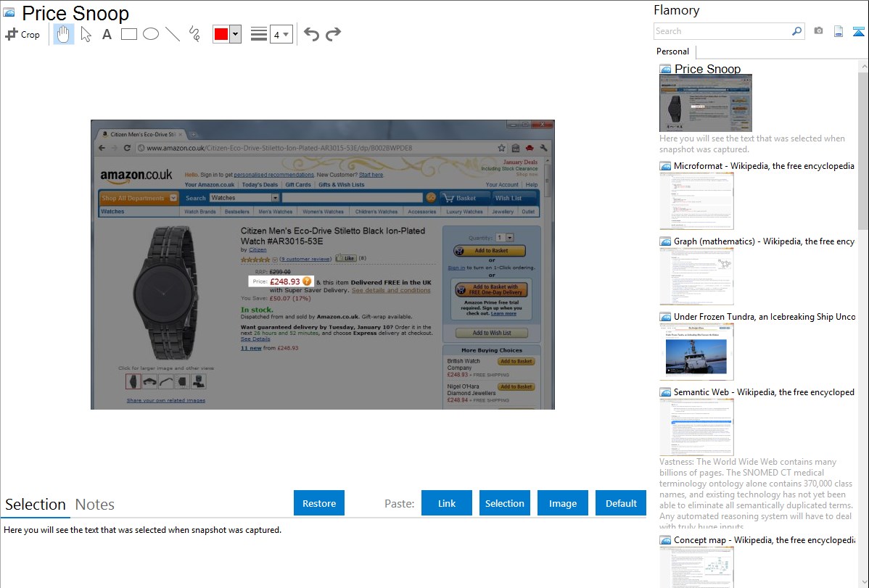Viewport: 869px width, 588px height.
Task: Switch to the Personal tab
Action: [673, 51]
